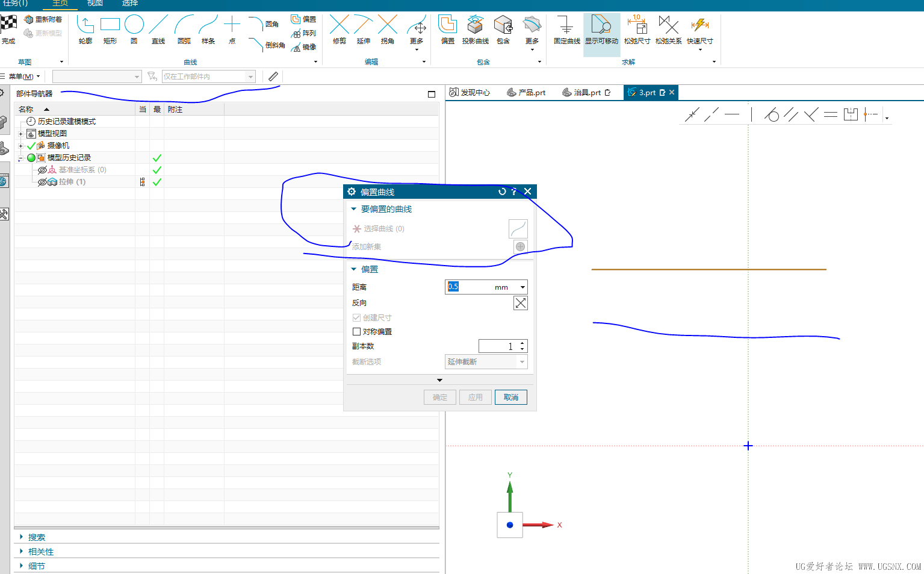Select the 修剪 trim tool

[x=339, y=30]
